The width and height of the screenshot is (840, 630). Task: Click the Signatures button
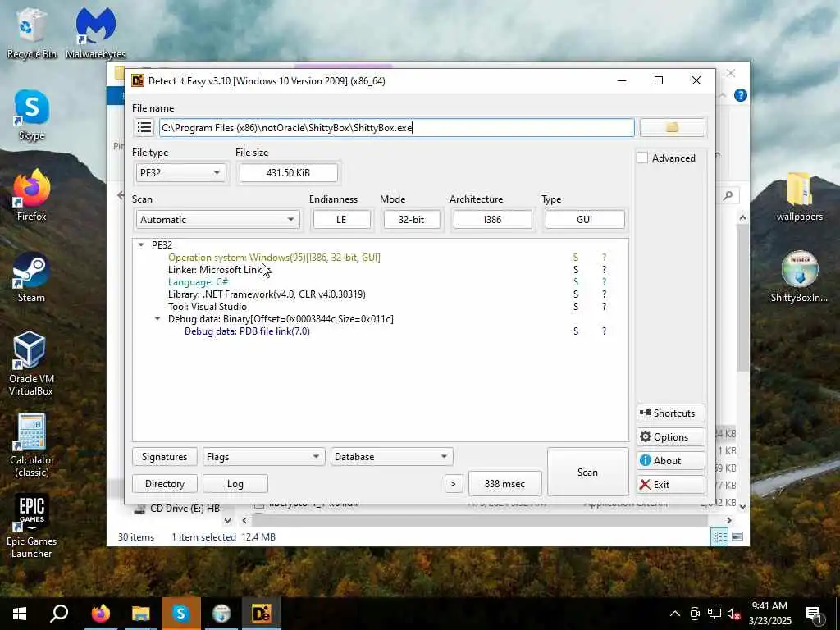[164, 457]
